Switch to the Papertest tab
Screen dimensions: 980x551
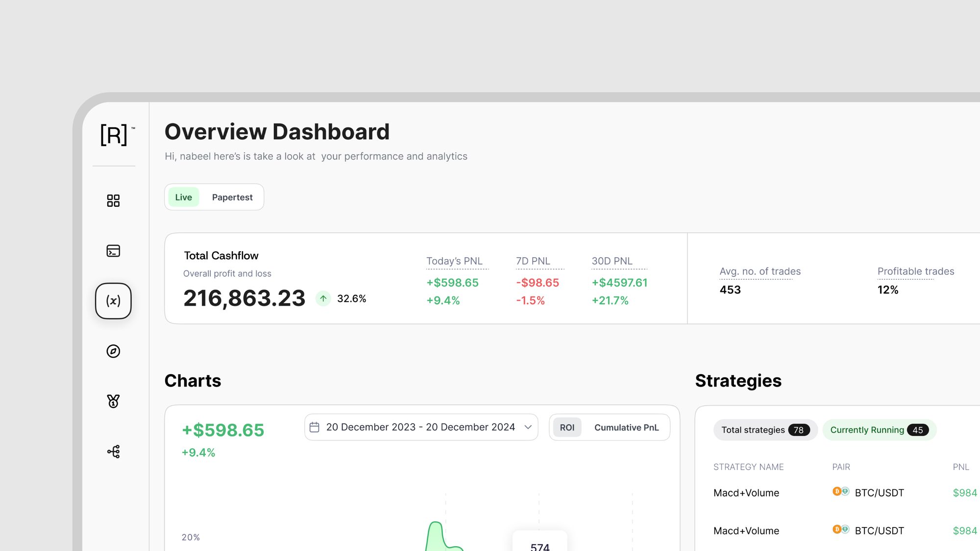(232, 197)
